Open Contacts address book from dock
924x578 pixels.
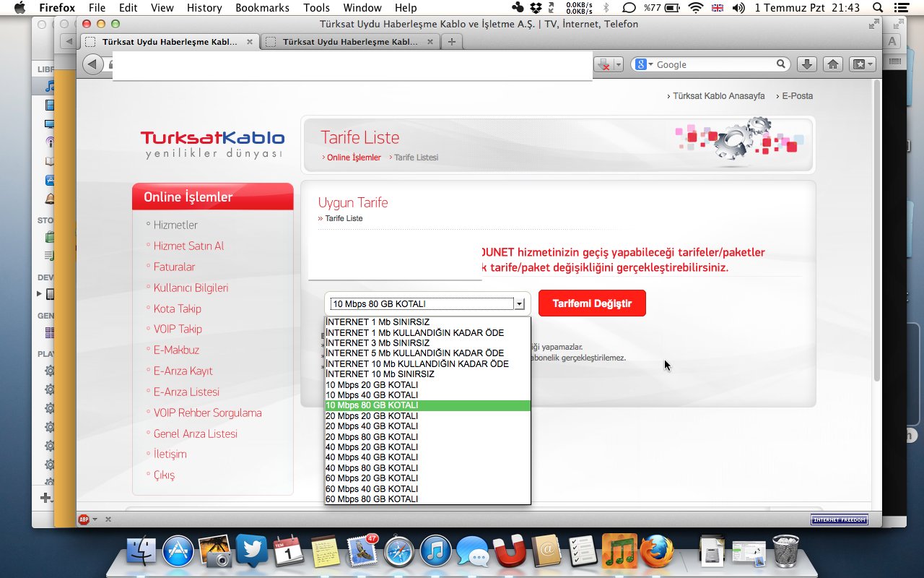(x=546, y=551)
